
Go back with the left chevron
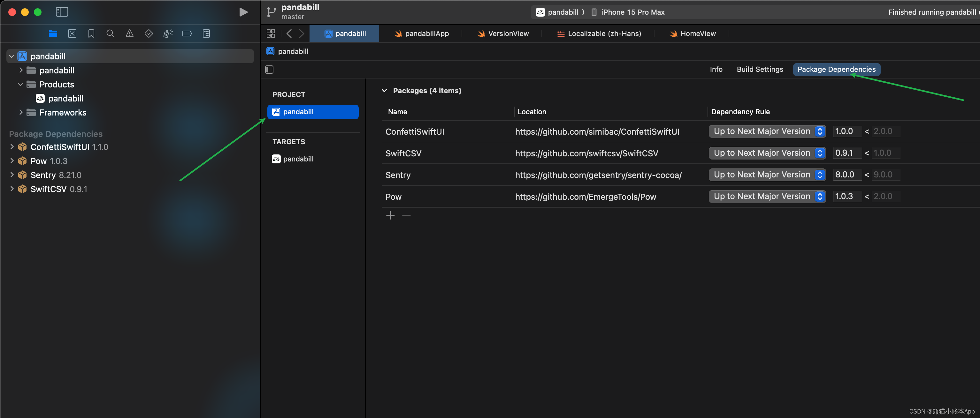click(289, 34)
